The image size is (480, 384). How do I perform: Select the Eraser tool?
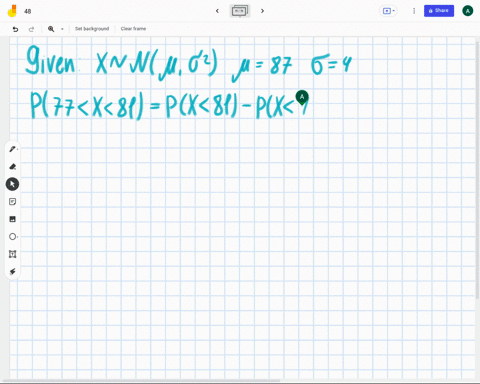pos(12,167)
